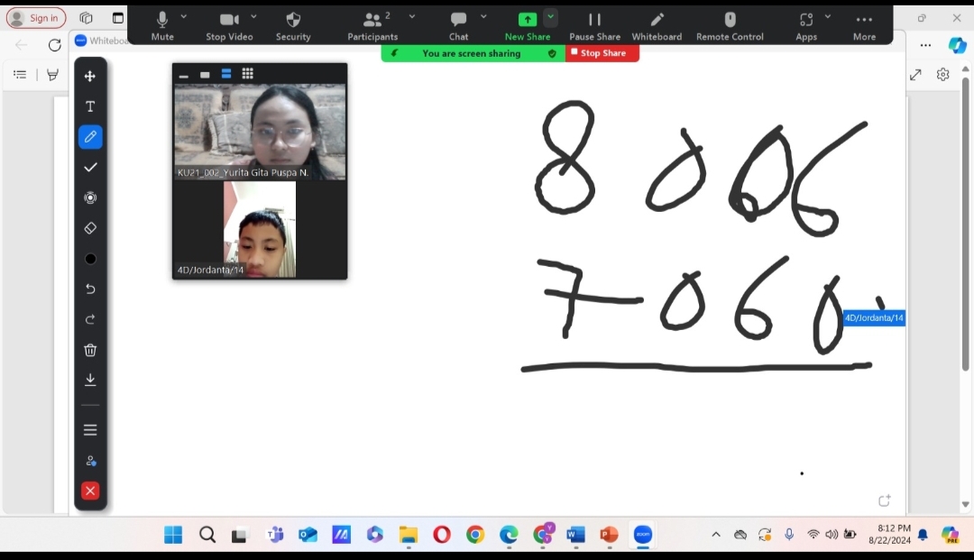Select the Pen drawing tool
974x560 pixels.
pyautogui.click(x=90, y=136)
